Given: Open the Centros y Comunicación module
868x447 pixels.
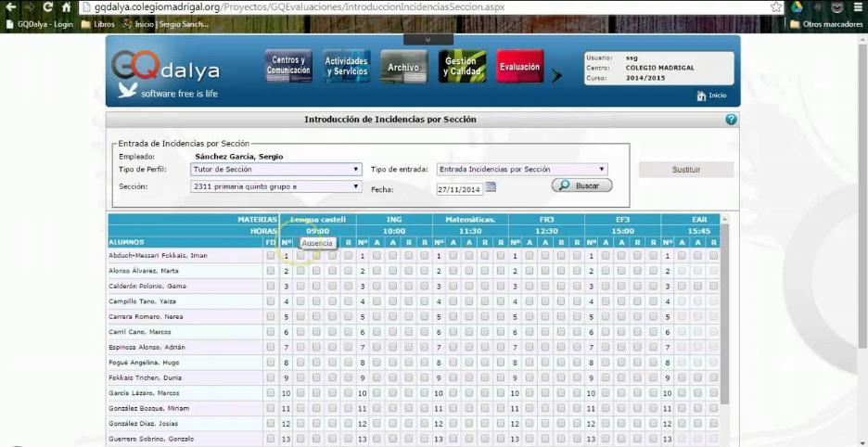Looking at the screenshot, I should point(288,67).
